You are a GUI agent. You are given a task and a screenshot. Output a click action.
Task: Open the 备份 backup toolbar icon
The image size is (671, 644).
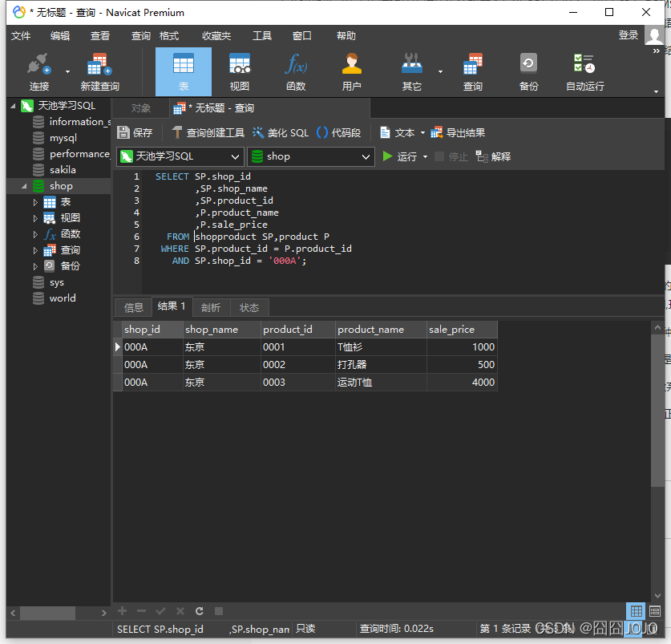tap(528, 71)
